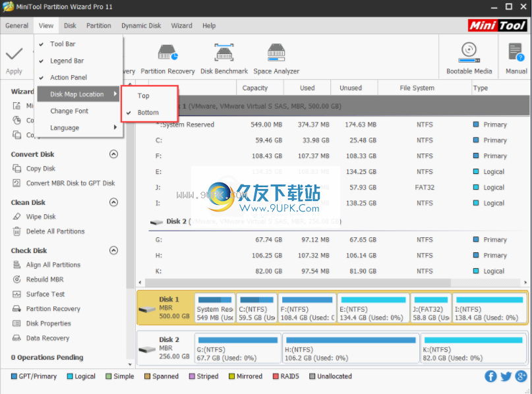532x394 pixels.
Task: Click the Align All Partitions icon
Action: pyautogui.click(x=16, y=265)
